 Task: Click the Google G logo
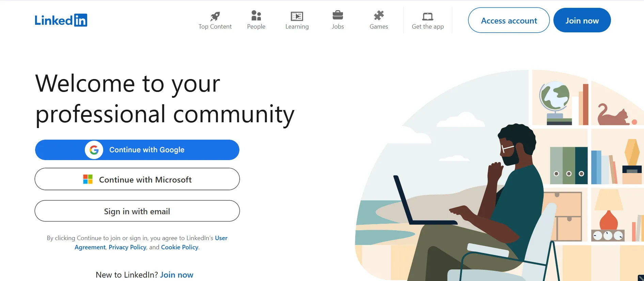point(94,150)
